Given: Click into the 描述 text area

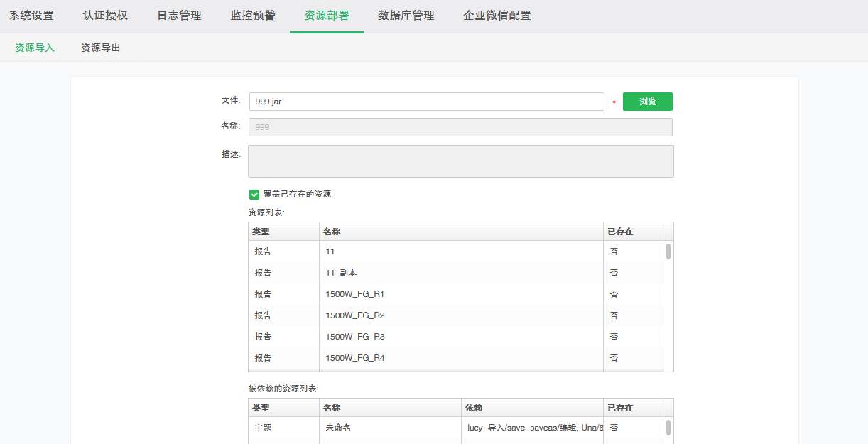Looking at the screenshot, I should point(460,161).
